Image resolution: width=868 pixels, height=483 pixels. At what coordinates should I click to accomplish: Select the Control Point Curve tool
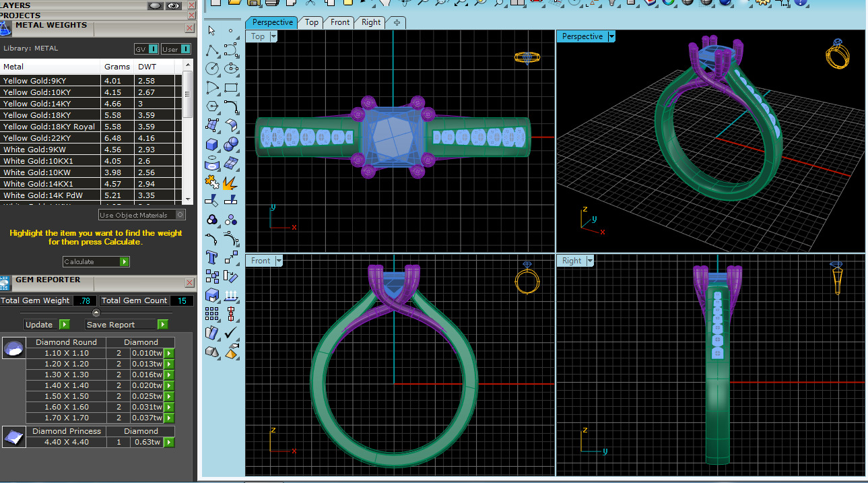(231, 50)
